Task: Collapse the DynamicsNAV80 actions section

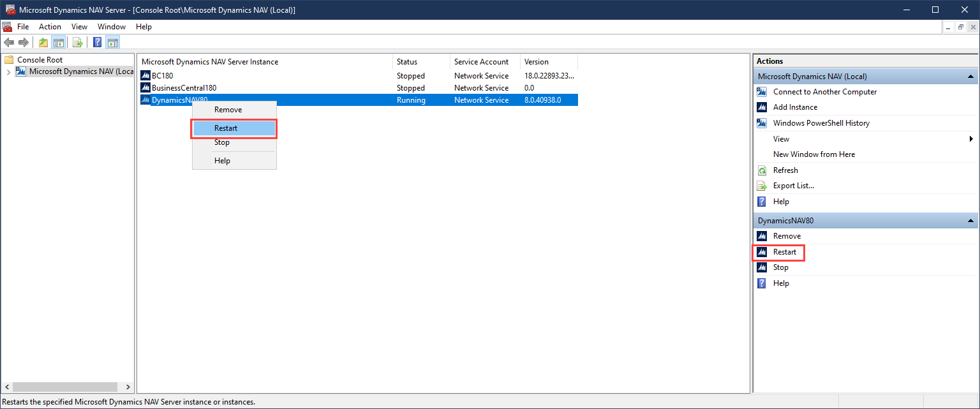Action: click(x=970, y=221)
